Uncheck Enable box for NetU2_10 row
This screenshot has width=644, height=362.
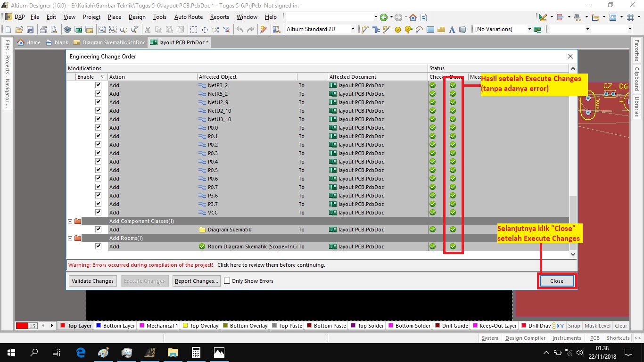(98, 111)
